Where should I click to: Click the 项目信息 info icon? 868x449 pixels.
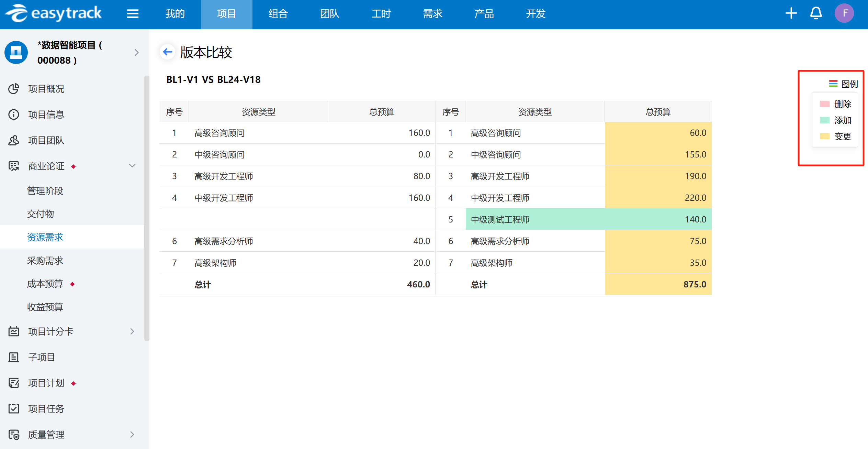pos(13,114)
